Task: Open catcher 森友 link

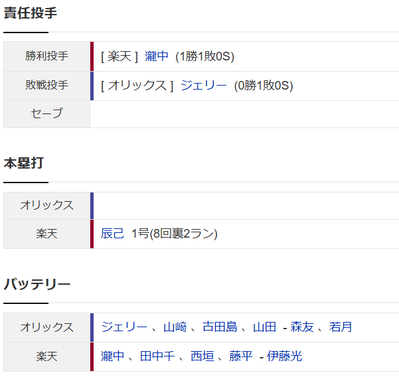Action: [302, 327]
